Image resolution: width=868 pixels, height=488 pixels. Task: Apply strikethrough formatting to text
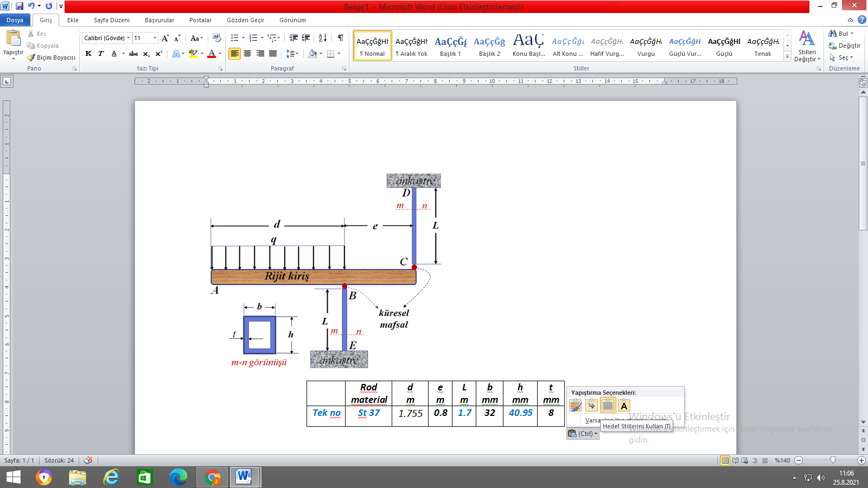point(133,54)
